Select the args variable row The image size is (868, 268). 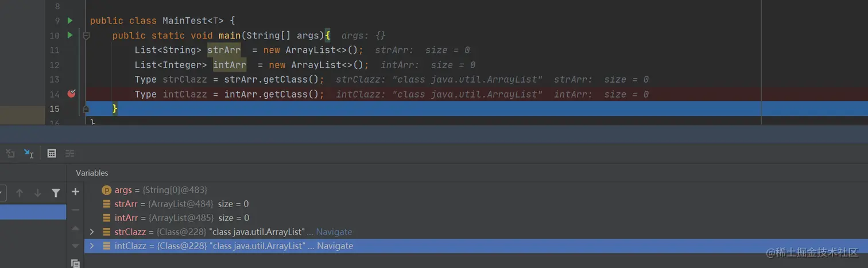coord(476,190)
